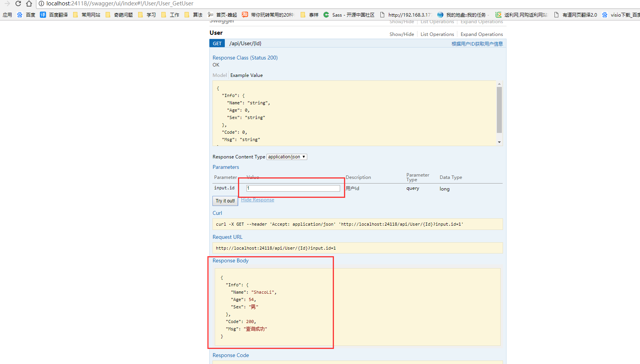Click the Response Class (Status 200) heading

[245, 58]
